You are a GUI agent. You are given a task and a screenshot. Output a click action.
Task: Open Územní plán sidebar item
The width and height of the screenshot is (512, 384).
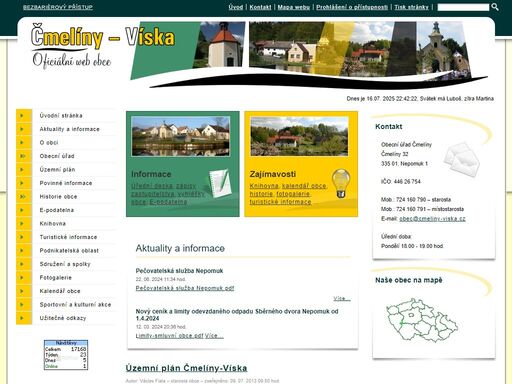[x=57, y=170]
